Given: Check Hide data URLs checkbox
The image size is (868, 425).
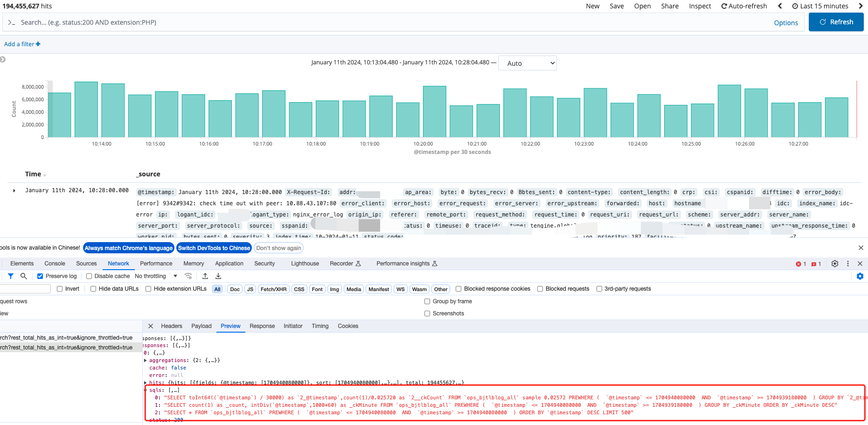Looking at the screenshot, I should pos(93,289).
